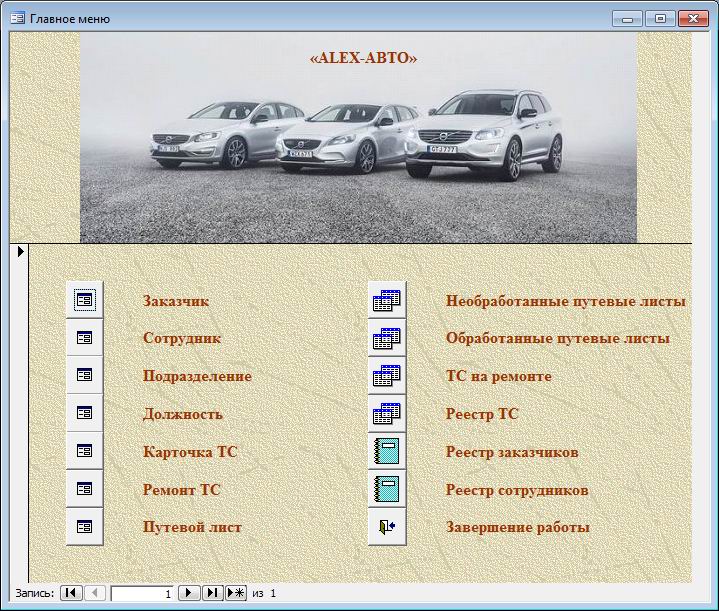The width and height of the screenshot is (719, 611).
Task: Create a new blank record
Action: pos(236,593)
